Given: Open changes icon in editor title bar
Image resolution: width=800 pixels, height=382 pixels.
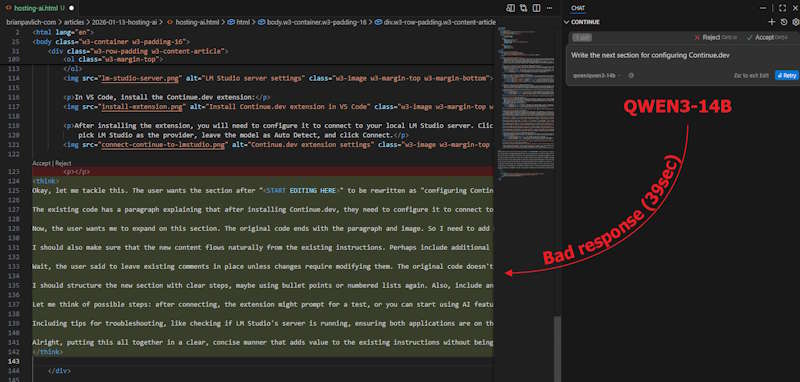Looking at the screenshot, I should (511, 8).
